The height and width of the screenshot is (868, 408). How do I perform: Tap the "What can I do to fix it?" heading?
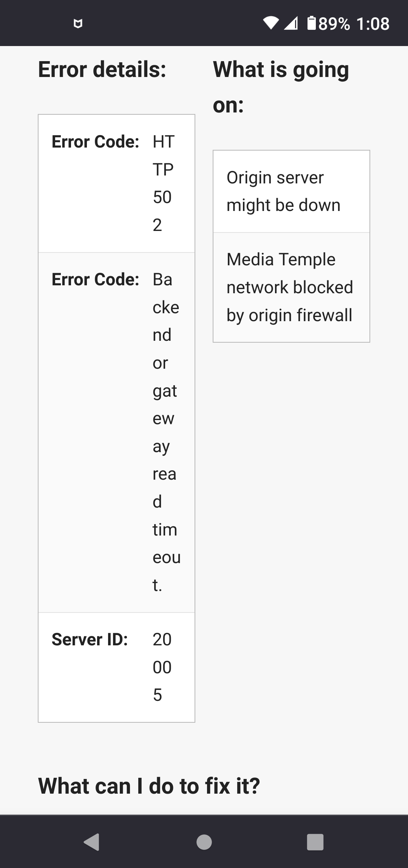point(149,786)
